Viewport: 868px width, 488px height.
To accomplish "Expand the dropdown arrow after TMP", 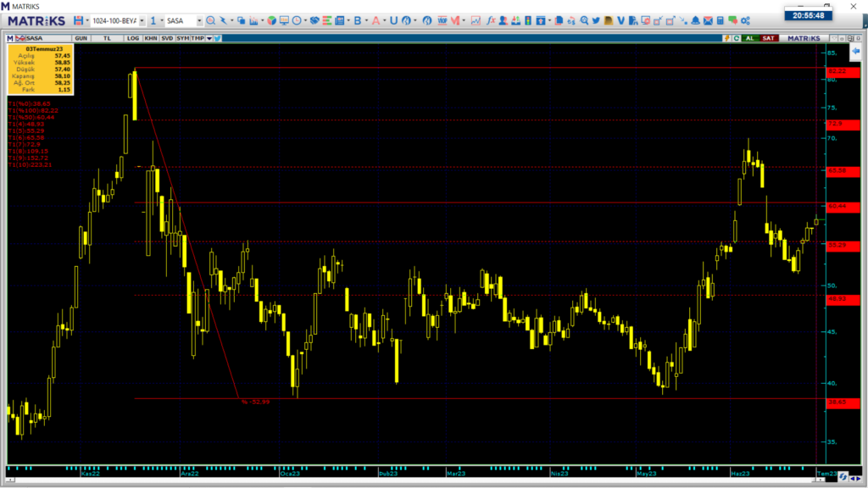I will [209, 38].
